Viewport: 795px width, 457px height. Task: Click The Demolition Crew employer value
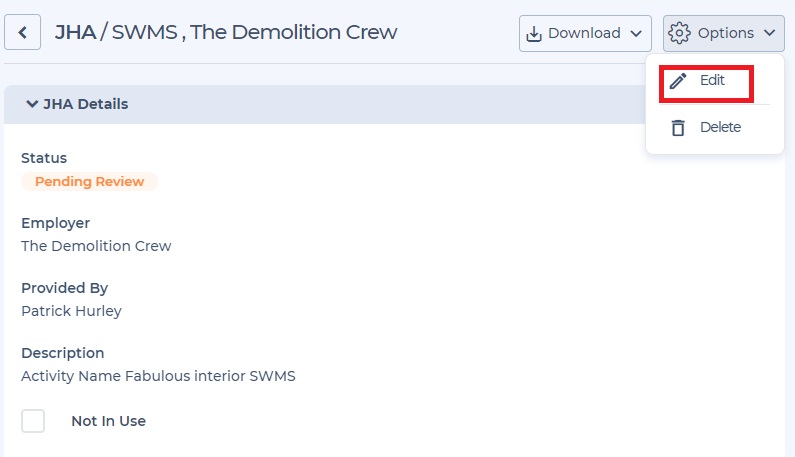[x=96, y=246]
